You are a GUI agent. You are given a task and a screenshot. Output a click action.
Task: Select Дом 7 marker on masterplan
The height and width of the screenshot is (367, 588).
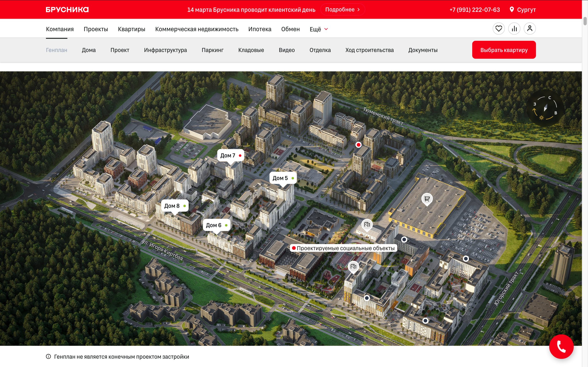click(230, 156)
